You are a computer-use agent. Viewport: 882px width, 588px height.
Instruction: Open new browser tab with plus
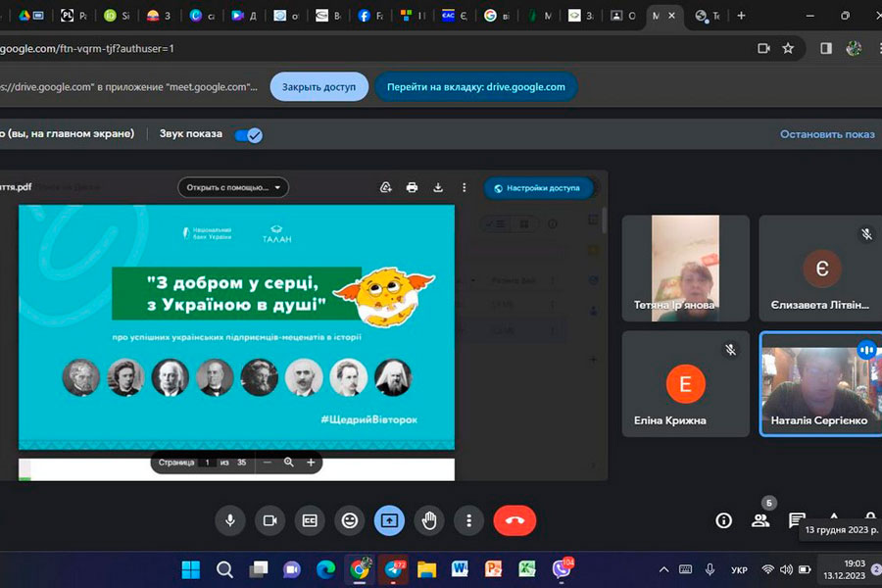741,16
